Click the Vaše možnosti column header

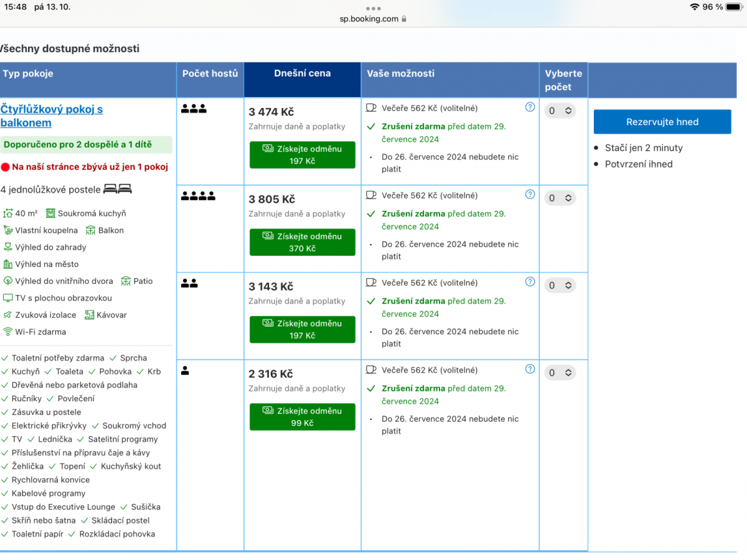(400, 73)
